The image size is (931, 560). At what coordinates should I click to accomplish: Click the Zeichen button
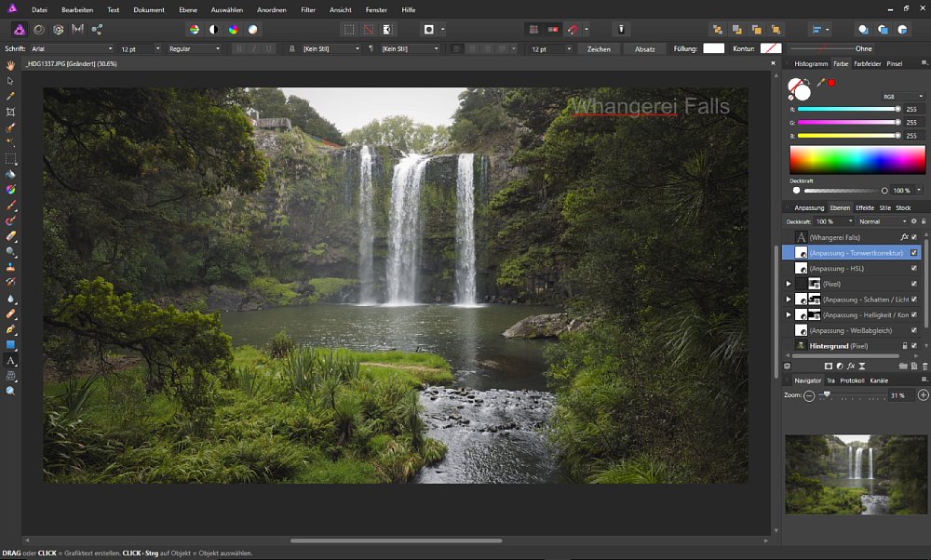click(x=599, y=48)
